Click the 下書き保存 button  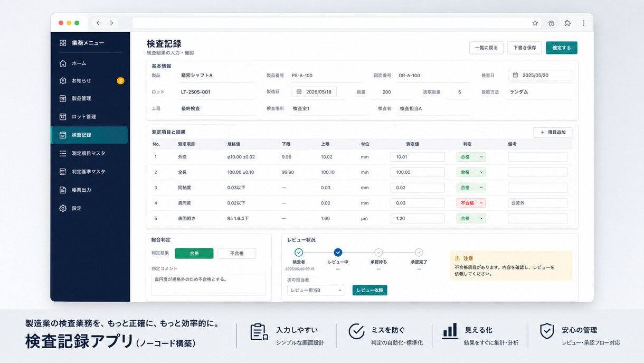[525, 48]
